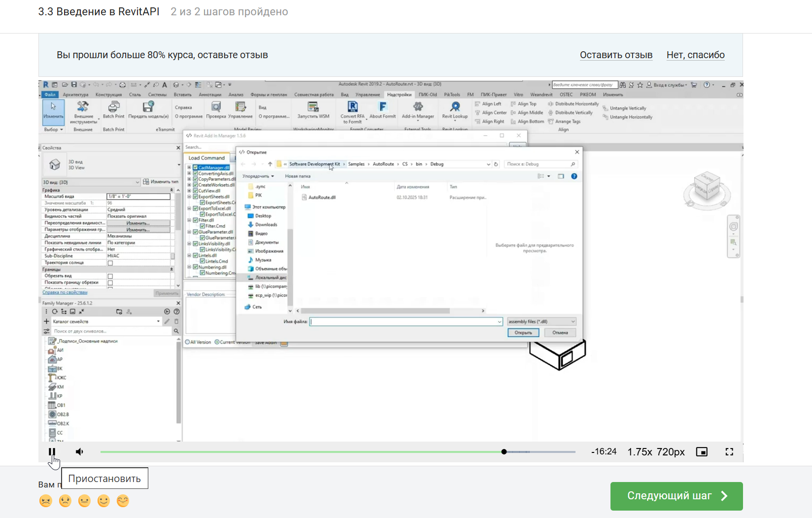812x518 pixels.
Task: Refresh the folder path in file dialog
Action: click(496, 164)
